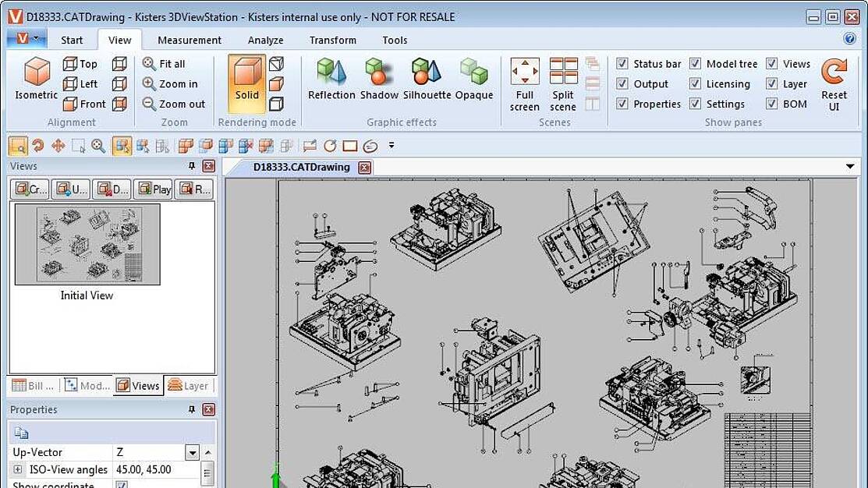Screen dimensions: 868x488
Task: Switch to the Measurement ribbon tab
Action: click(x=190, y=40)
